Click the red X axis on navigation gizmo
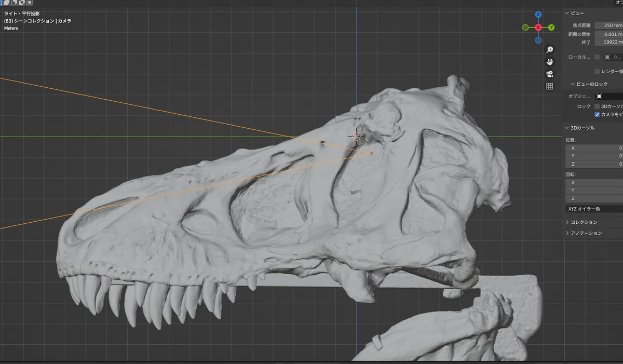The width and height of the screenshot is (623, 364). pos(538,27)
